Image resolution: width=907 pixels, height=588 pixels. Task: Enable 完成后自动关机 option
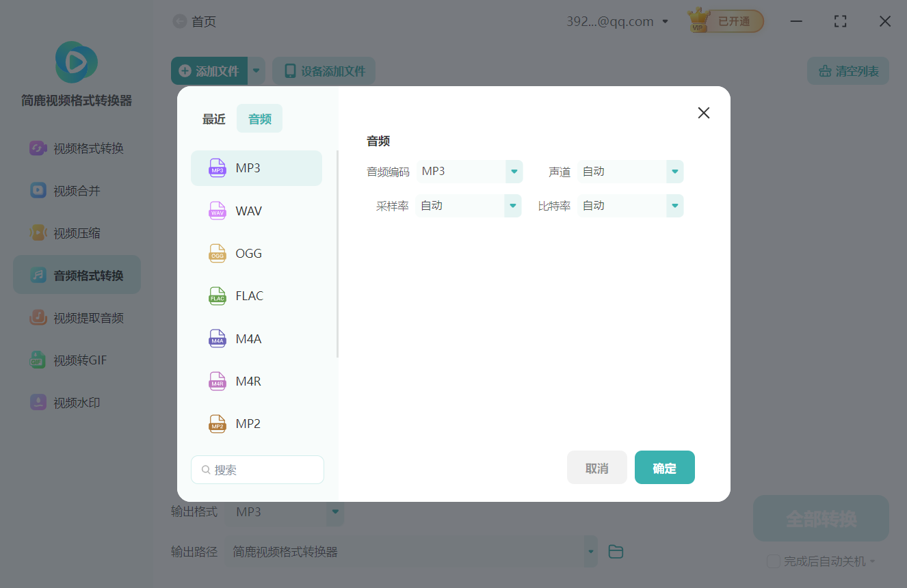point(773,561)
